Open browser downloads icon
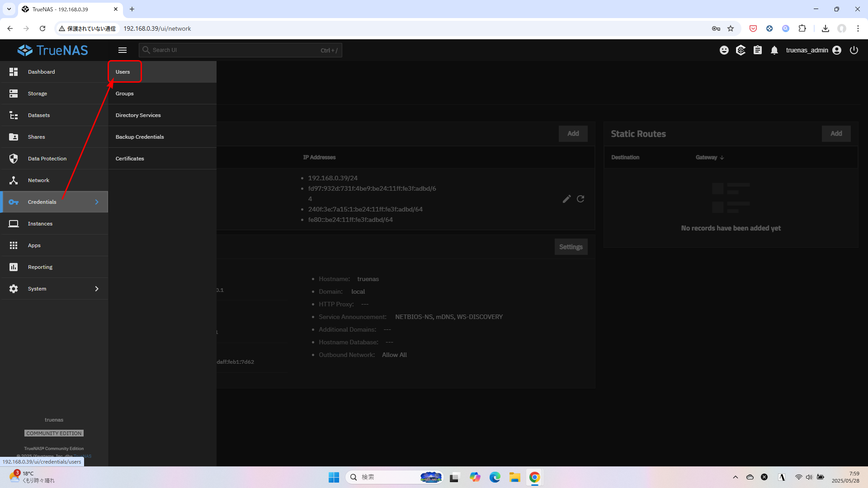Viewport: 868px width, 488px height. pos(826,28)
